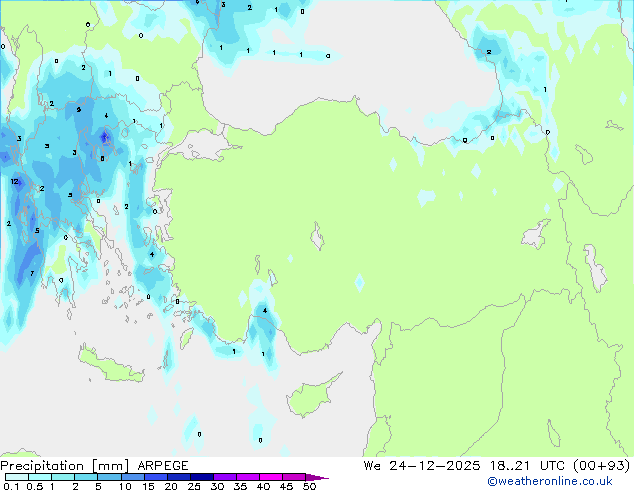The height and width of the screenshot is (490, 634).
Task: Click the 'We 24-12-2025' date text
Action: point(422,465)
